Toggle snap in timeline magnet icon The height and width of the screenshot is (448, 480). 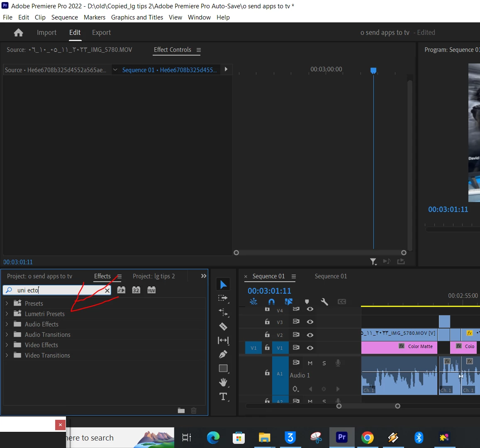[271, 302]
